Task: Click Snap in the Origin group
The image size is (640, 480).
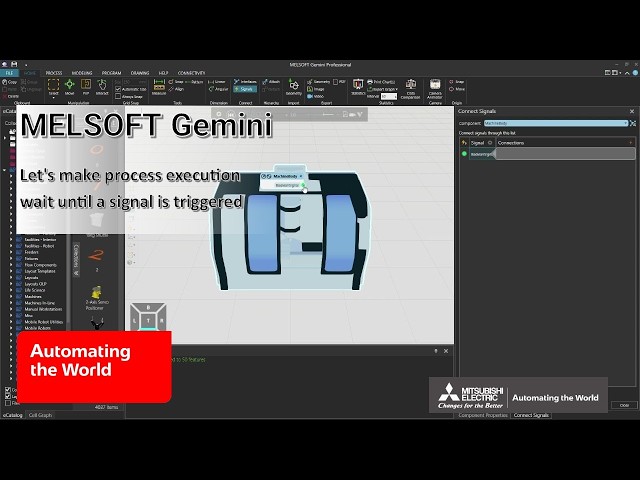Action: tap(457, 82)
